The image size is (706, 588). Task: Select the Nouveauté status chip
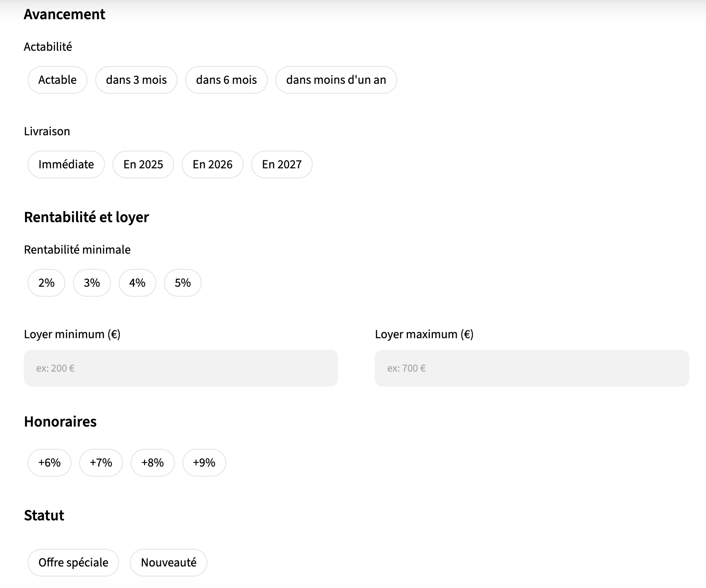click(169, 563)
